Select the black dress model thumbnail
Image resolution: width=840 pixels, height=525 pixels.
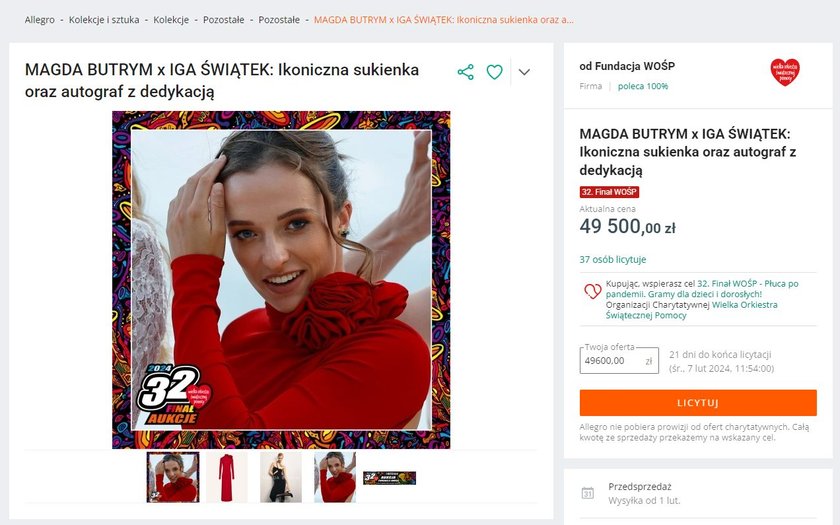point(281,477)
